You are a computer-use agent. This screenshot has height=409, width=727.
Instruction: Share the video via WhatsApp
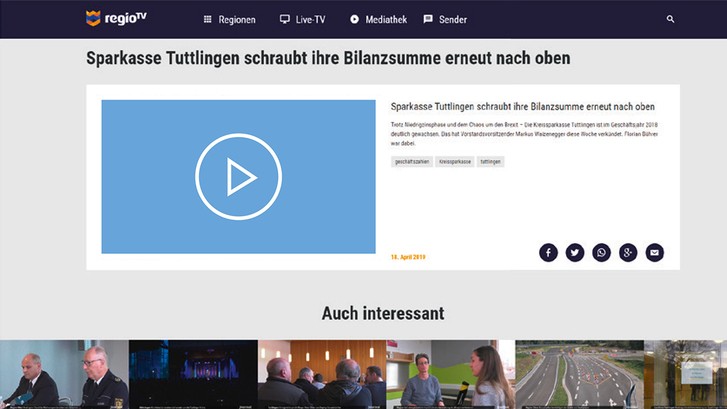click(601, 253)
